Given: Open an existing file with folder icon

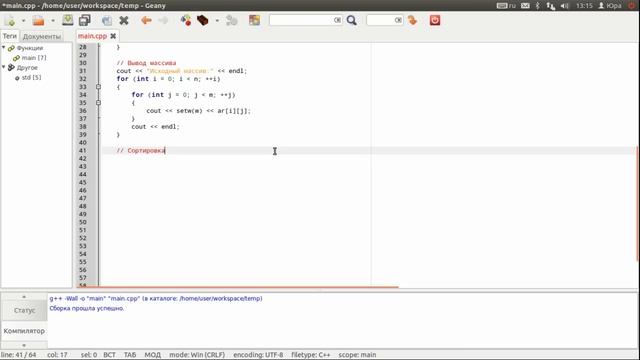Looking at the screenshot, I should coord(38,20).
